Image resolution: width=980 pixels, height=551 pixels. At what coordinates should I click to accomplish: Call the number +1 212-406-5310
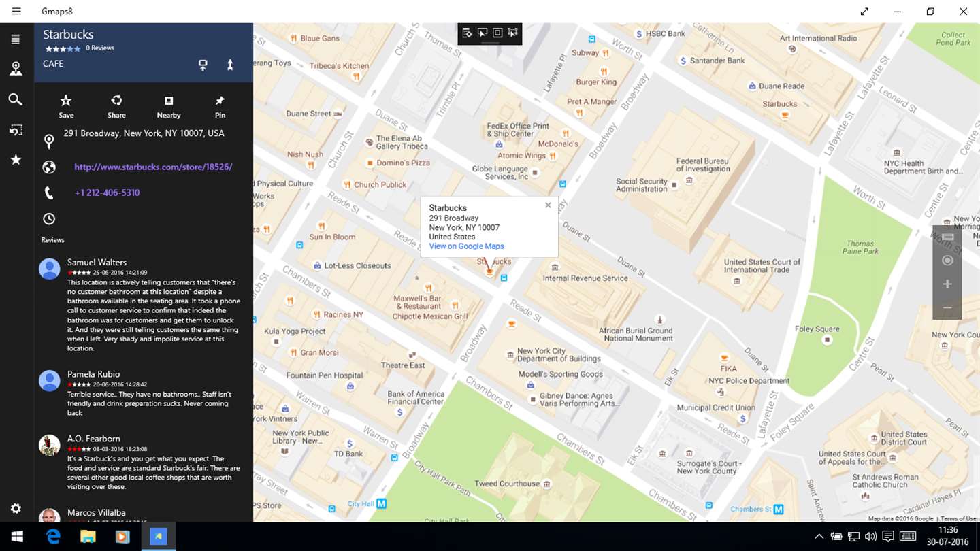(108, 193)
